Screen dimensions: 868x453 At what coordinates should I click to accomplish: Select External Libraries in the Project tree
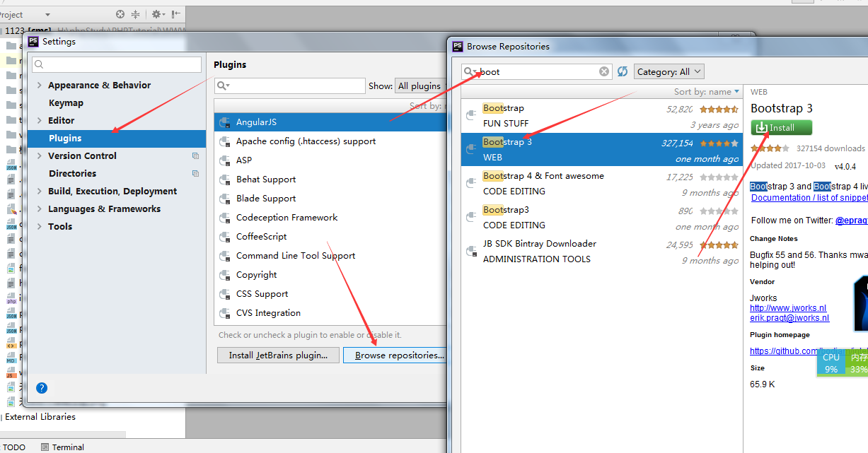(x=40, y=417)
